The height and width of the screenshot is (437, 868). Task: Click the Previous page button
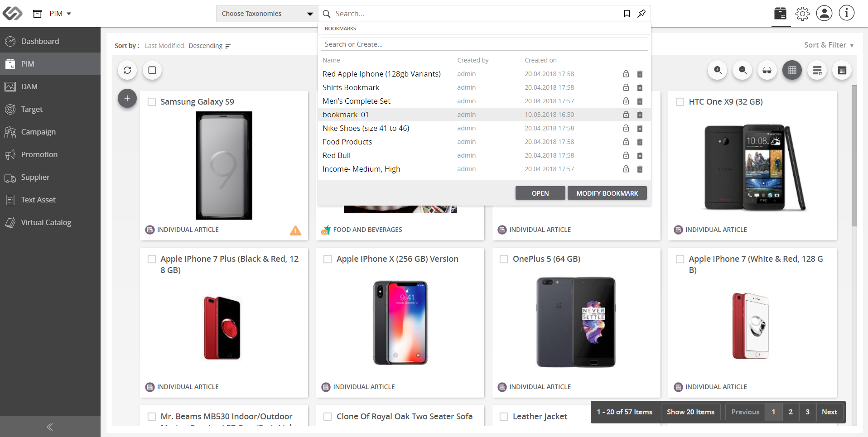tap(745, 412)
